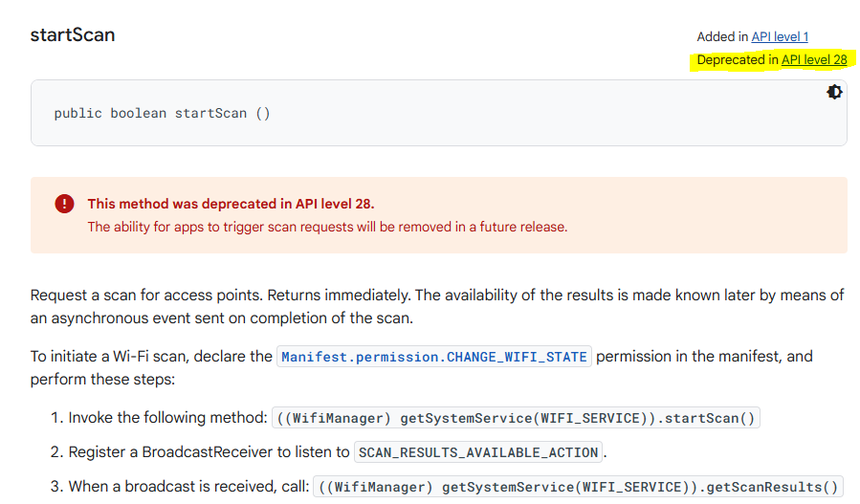Screen dimensions: 860x504
Task: Open the API level 1 link
Action: (780, 36)
